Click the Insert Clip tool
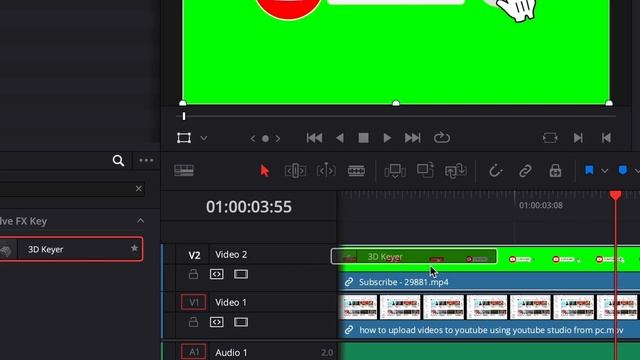Screen dimensions: 640x360 click(x=395, y=171)
